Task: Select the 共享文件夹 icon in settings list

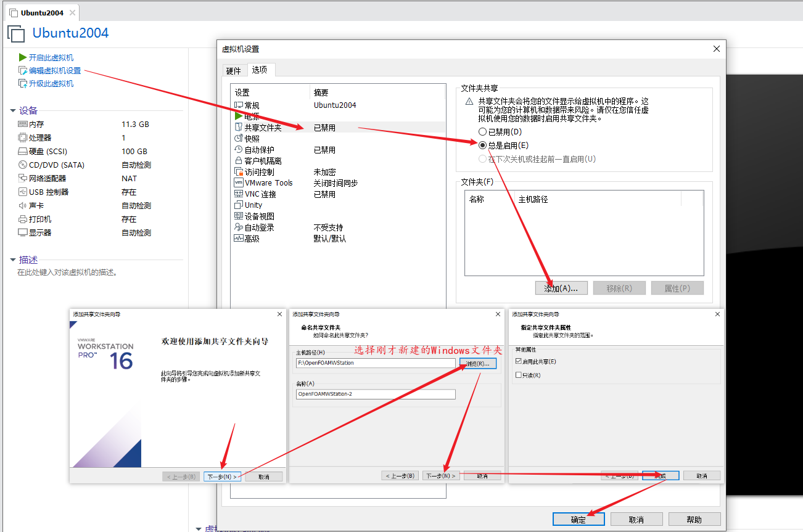Action: click(x=239, y=128)
